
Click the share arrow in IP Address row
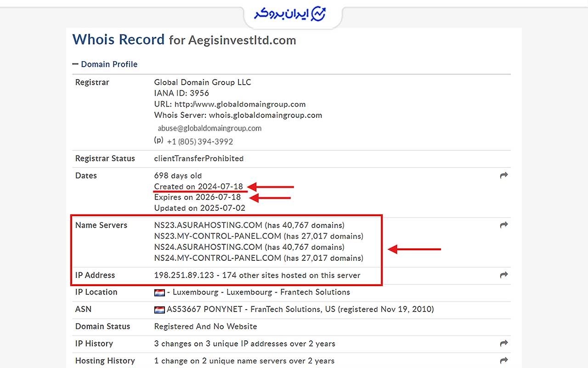coord(504,275)
